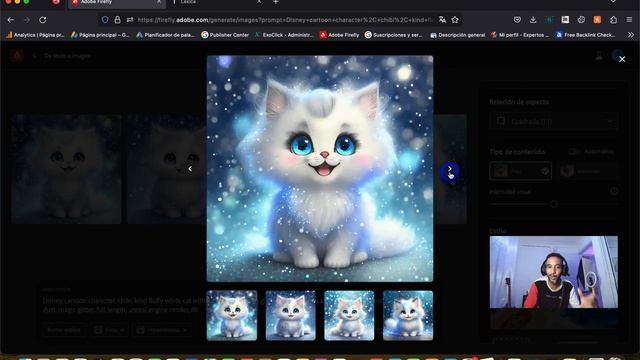The image size is (640, 360).
Task: Open the notifications bell icon in header
Action: (x=599, y=56)
